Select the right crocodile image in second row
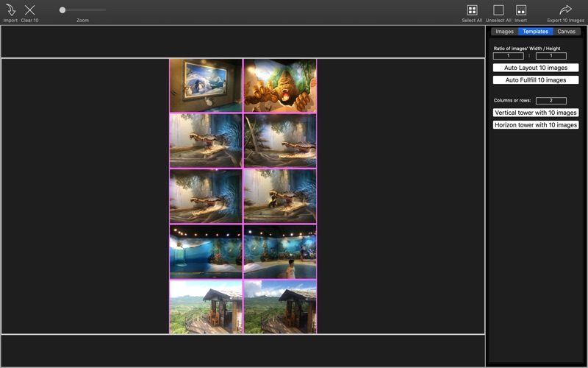Image resolution: width=588 pixels, height=368 pixels. (x=280, y=141)
